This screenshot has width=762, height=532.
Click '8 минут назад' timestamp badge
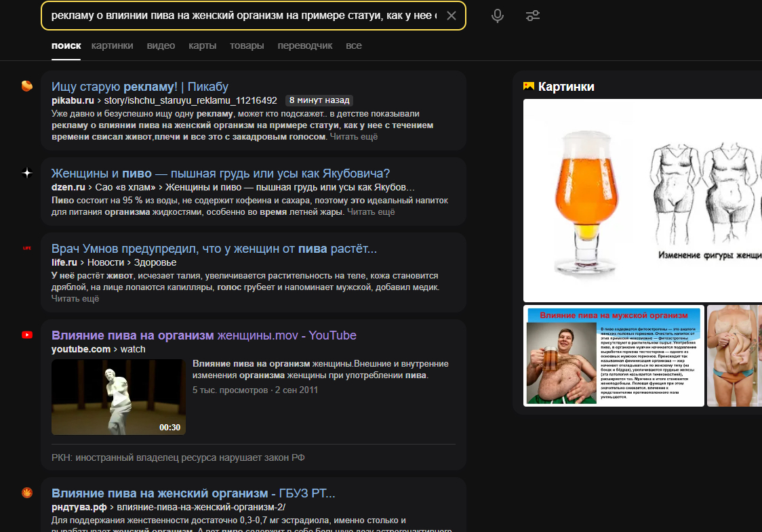(319, 100)
